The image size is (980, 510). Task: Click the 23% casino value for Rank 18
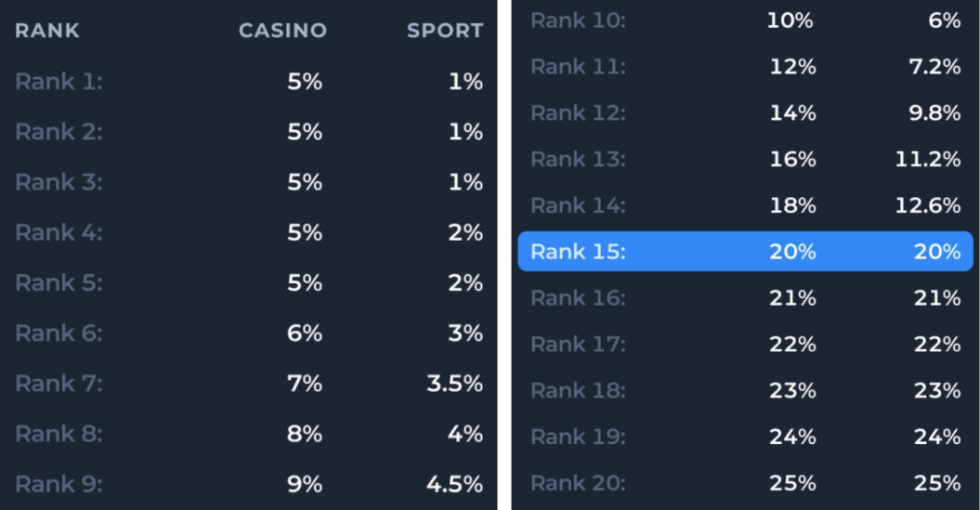point(792,391)
